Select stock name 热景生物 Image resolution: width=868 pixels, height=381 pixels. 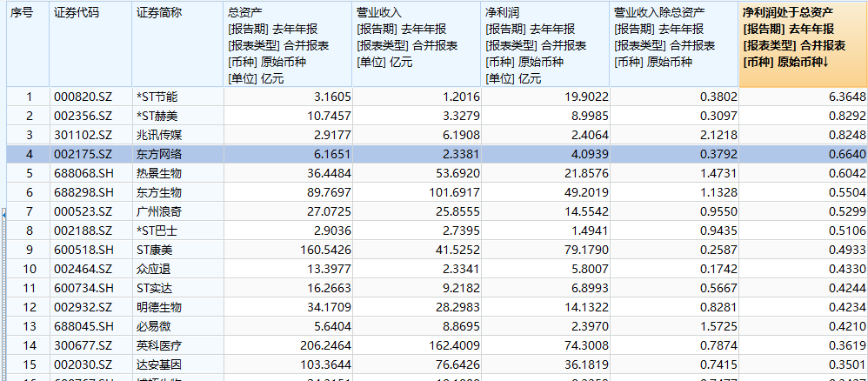[159, 173]
